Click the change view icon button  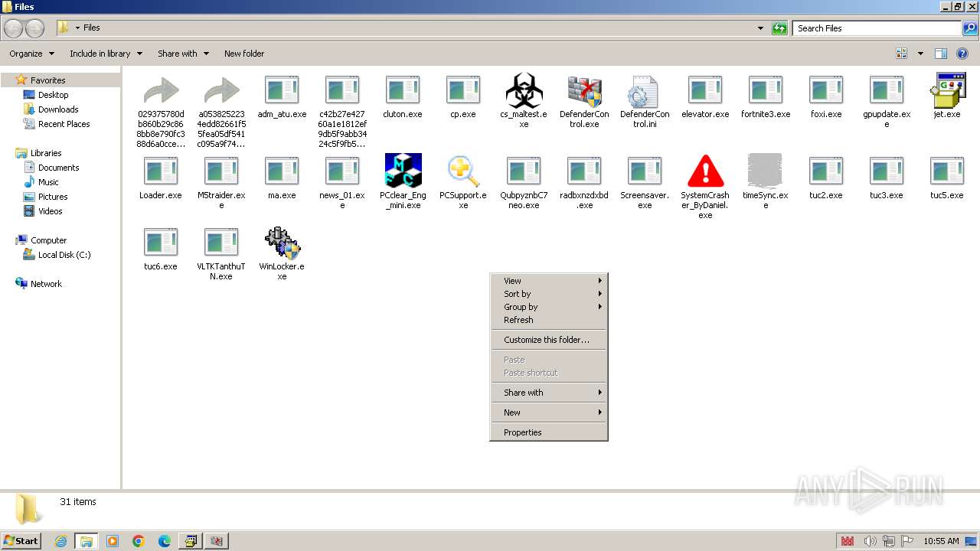(x=902, y=54)
